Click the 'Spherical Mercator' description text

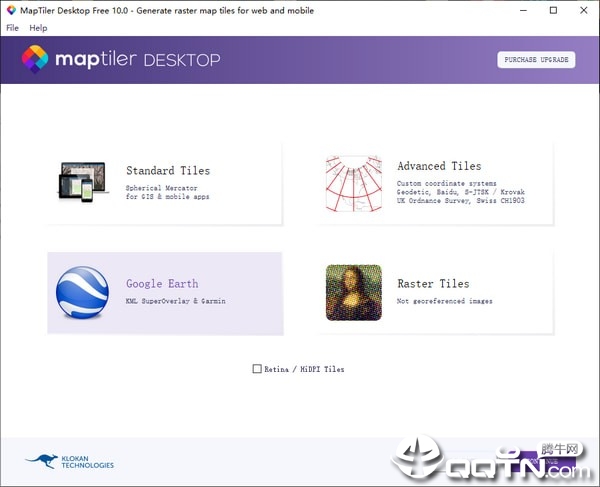161,188
